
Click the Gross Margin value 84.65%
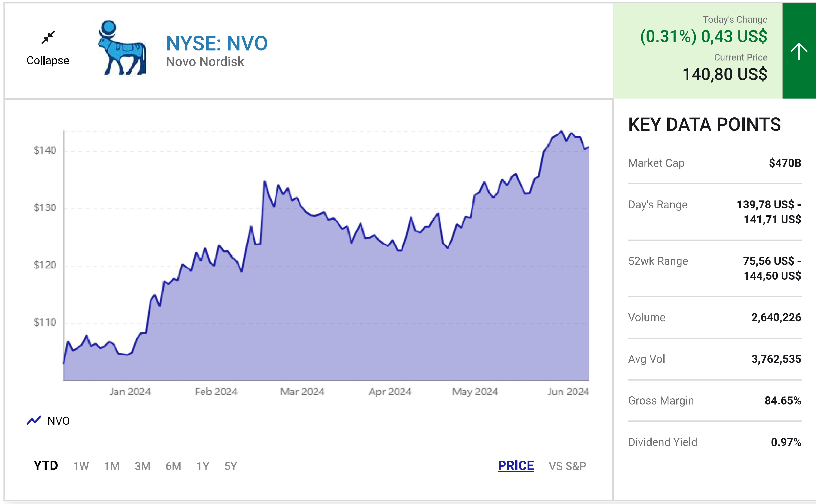click(783, 400)
